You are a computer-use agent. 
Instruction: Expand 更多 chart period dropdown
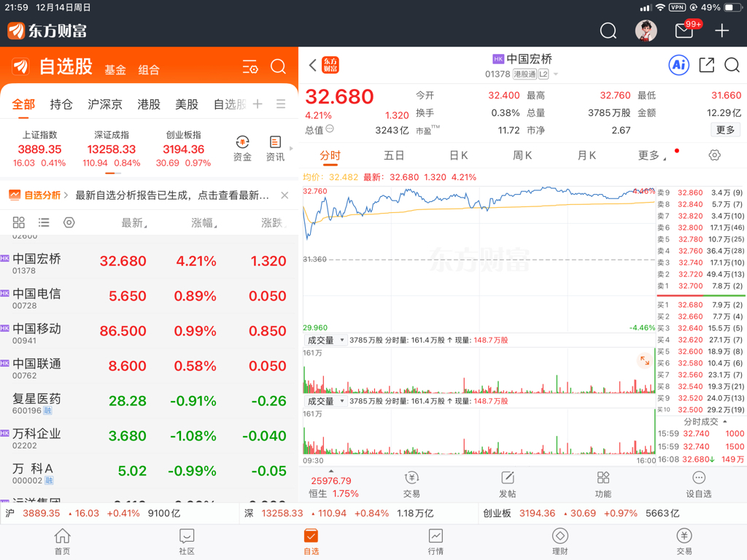[652, 156]
